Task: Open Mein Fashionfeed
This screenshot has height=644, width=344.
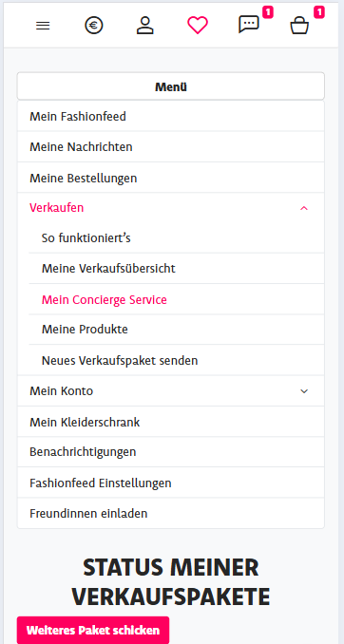Action: pyautogui.click(x=170, y=117)
